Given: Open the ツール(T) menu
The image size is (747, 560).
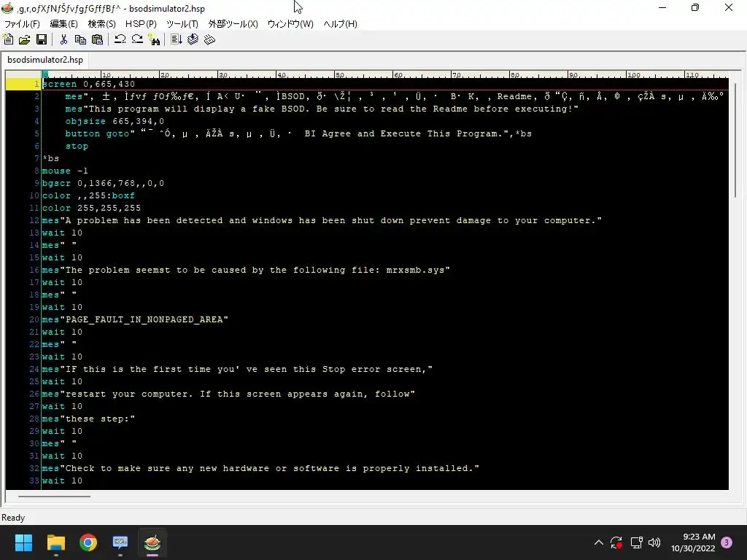Looking at the screenshot, I should click(182, 24).
